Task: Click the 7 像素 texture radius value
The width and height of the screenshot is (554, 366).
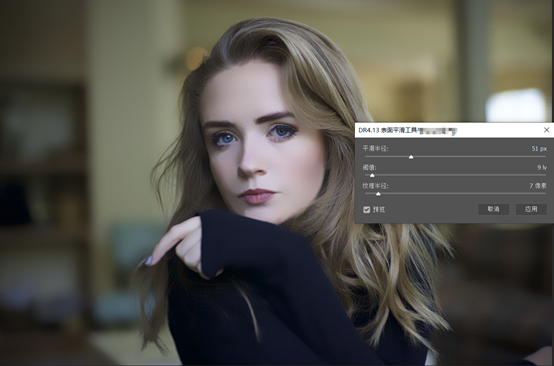Action: (x=538, y=186)
